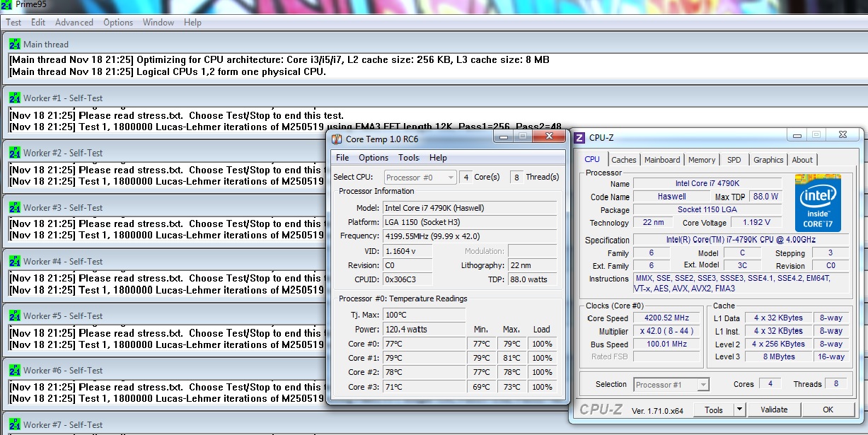Click the Level 3 cache 8 MBytes value
Screen dimensions: 868x435
click(778, 356)
